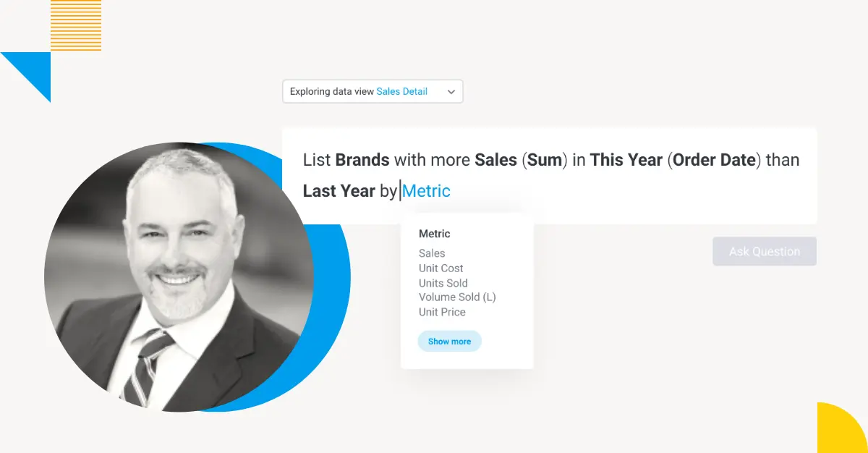
Task: Pick Unit Price from the Metric suggestions
Action: coord(442,312)
